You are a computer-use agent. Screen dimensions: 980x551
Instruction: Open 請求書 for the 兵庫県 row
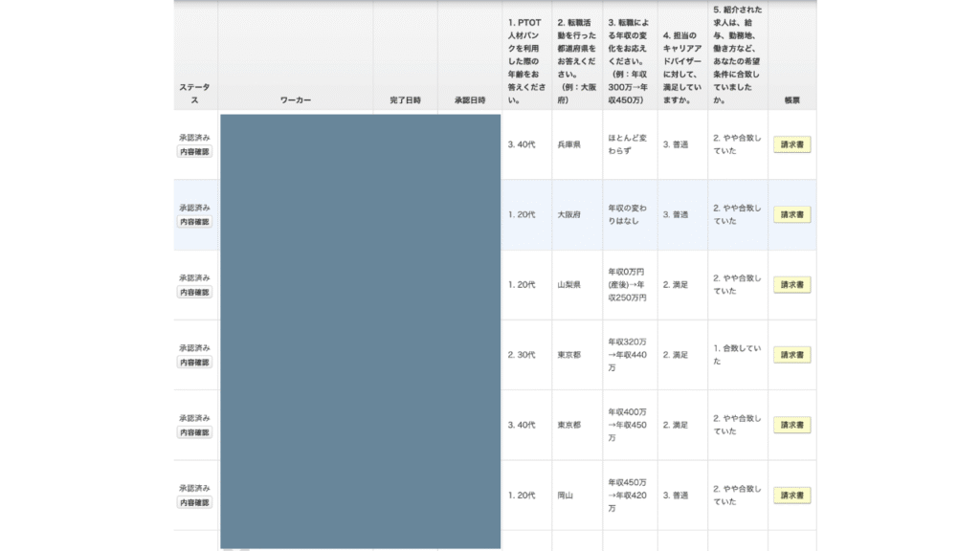point(791,144)
